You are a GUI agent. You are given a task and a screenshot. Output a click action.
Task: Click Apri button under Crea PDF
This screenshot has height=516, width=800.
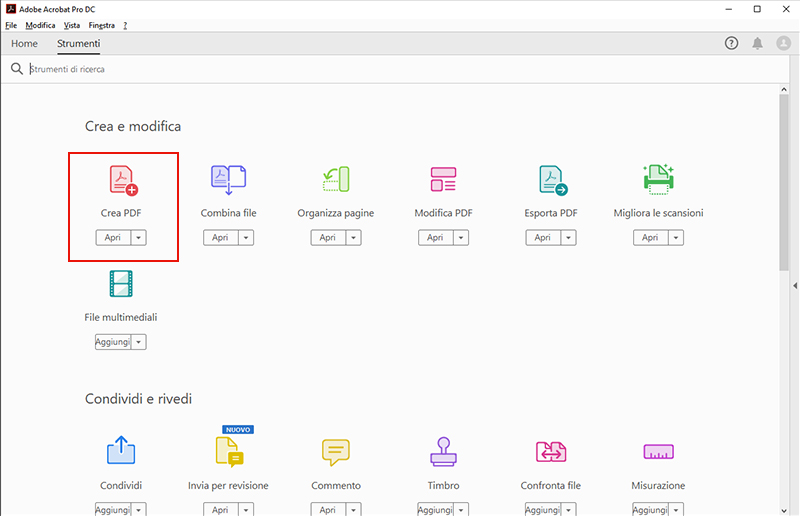pos(113,237)
